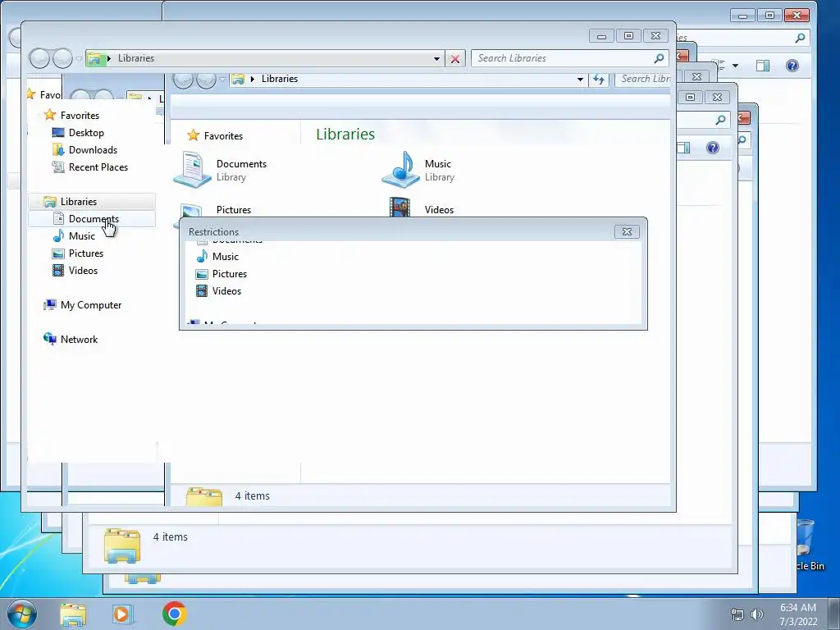The height and width of the screenshot is (630, 840).
Task: Click the Desktop icon in navigation pane
Action: coord(58,132)
